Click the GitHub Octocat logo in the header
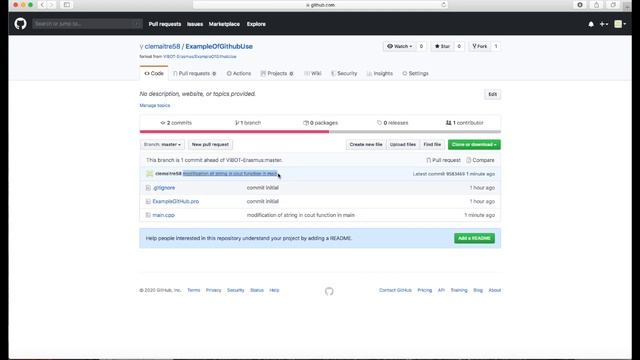Screen dimensions: 640x360 click(x=20, y=24)
